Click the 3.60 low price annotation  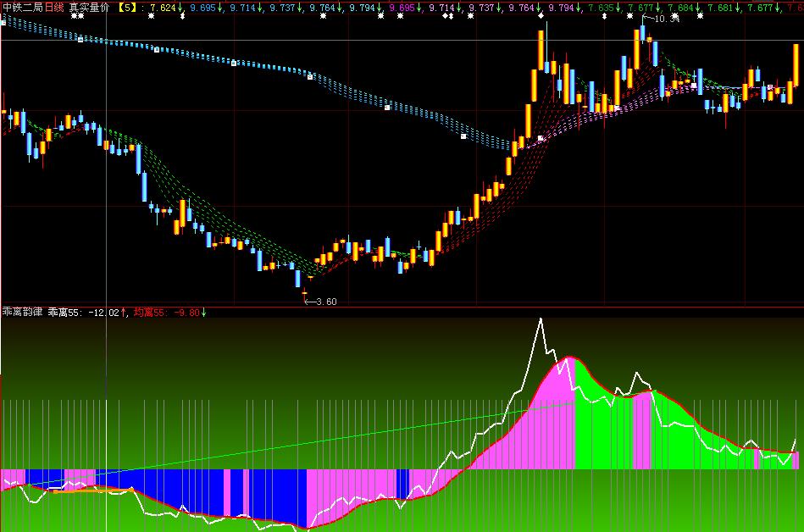(x=324, y=301)
